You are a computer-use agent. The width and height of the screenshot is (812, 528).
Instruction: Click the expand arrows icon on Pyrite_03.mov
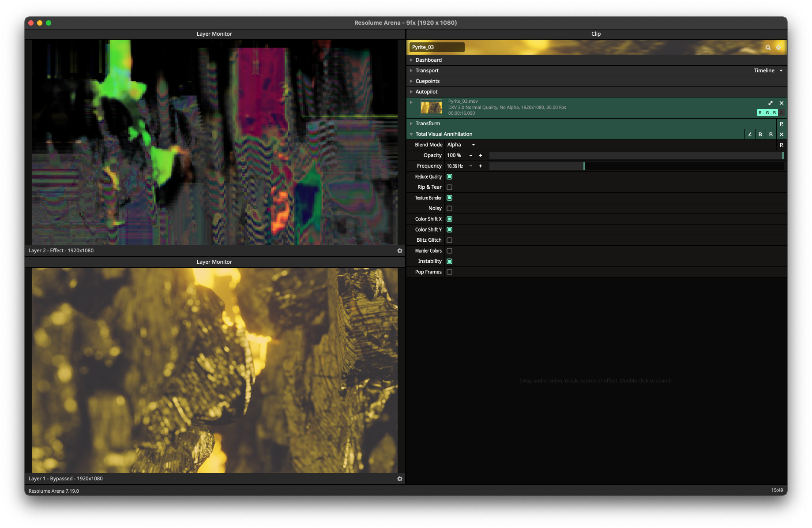pos(771,103)
